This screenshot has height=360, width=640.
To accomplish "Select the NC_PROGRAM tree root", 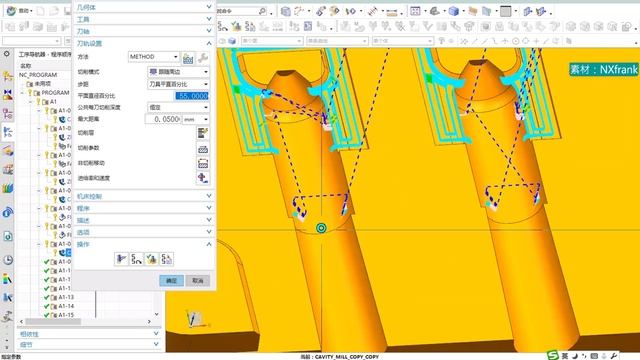I will pyautogui.click(x=38, y=75).
